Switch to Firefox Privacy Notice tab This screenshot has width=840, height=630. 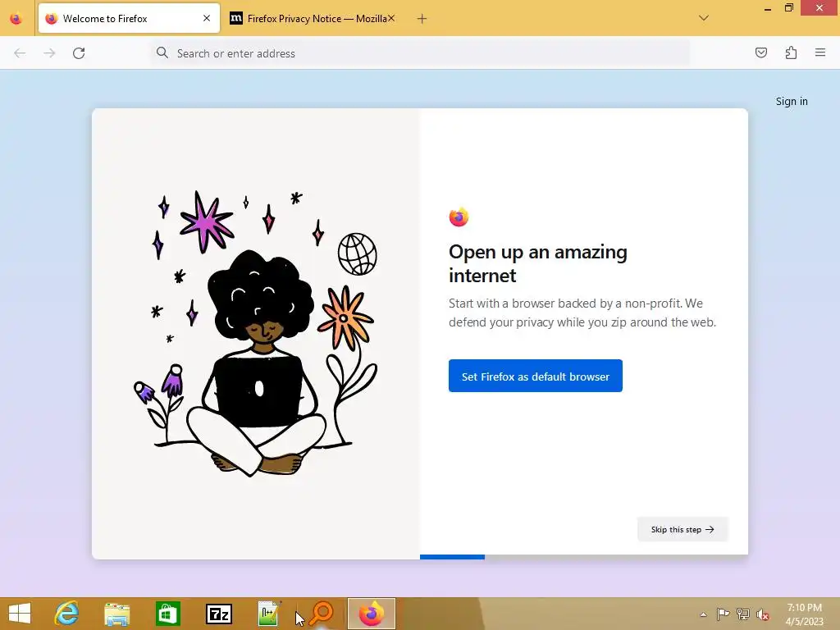(313, 18)
